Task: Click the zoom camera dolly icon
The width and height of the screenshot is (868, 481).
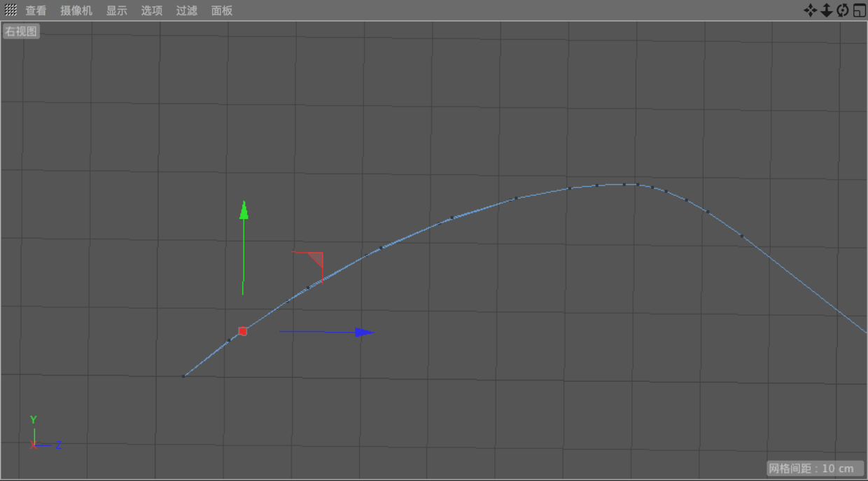Action: coord(826,10)
